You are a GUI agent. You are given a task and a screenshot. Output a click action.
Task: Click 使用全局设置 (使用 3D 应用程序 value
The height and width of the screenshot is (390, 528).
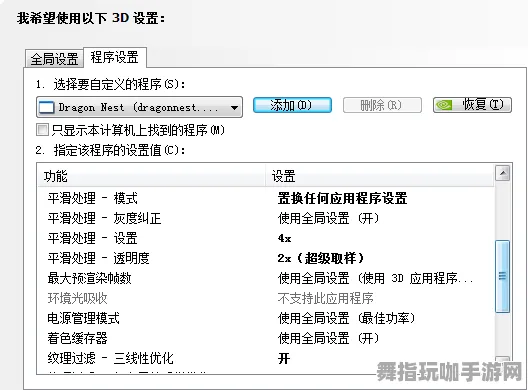click(375, 278)
